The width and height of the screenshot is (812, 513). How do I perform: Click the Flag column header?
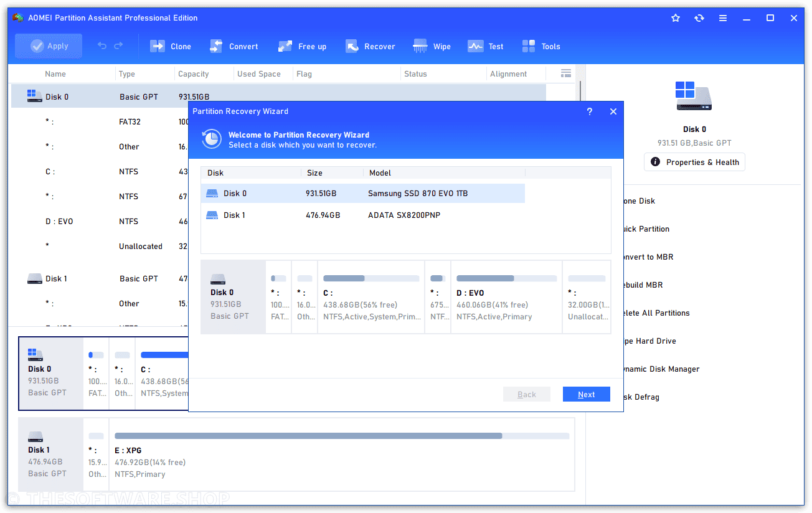pos(304,73)
